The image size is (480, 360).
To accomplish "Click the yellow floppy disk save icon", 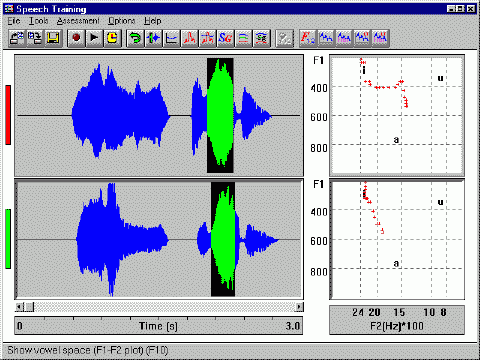I will 53,38.
